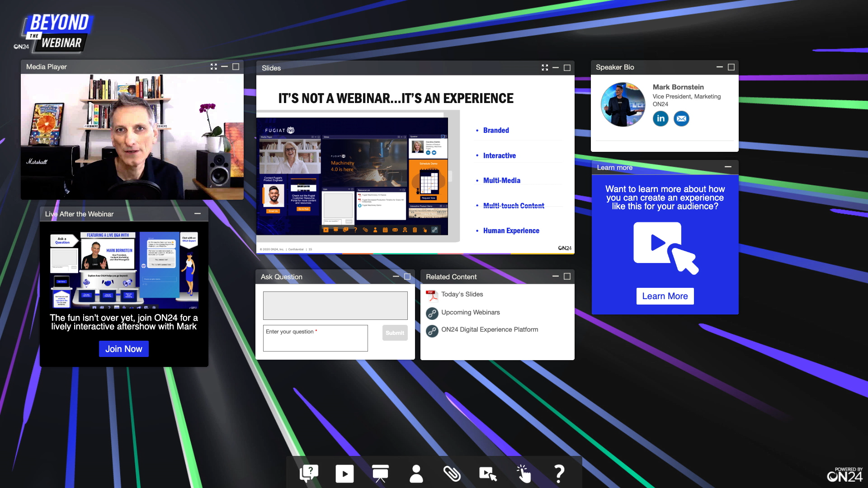Click the video cursor graphic in Learn more
The image size is (868, 488).
[665, 248]
